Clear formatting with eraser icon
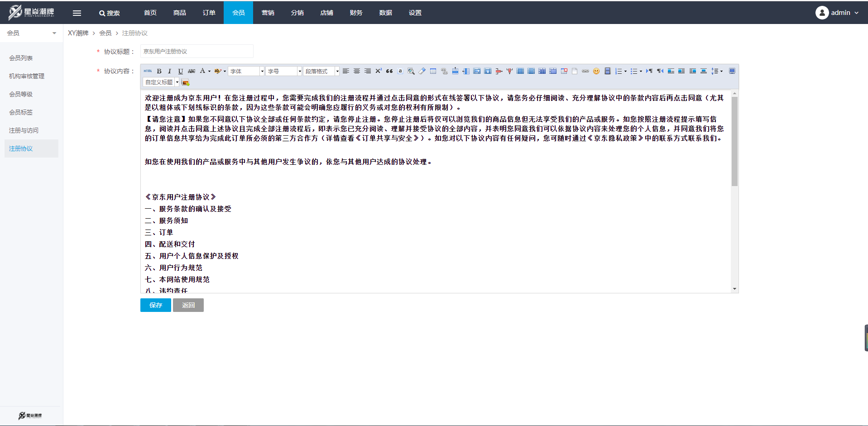The image size is (868, 426). click(x=422, y=71)
